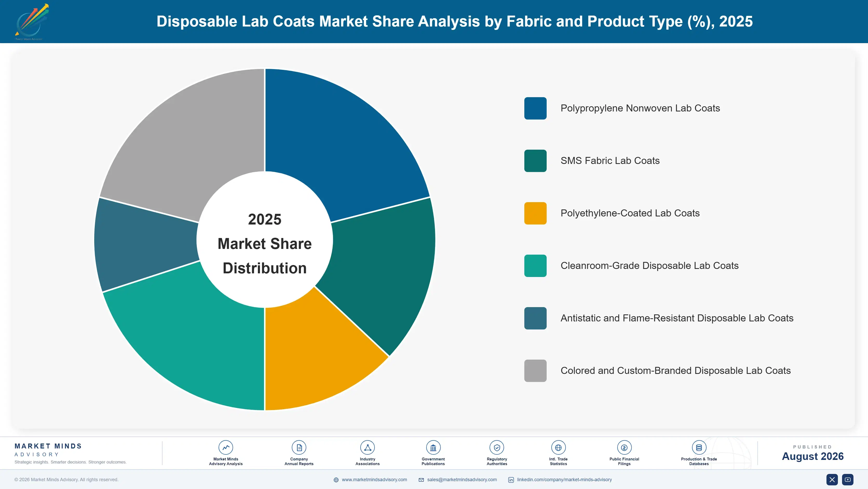
Task: Click the globe icon beside website address
Action: 336,480
